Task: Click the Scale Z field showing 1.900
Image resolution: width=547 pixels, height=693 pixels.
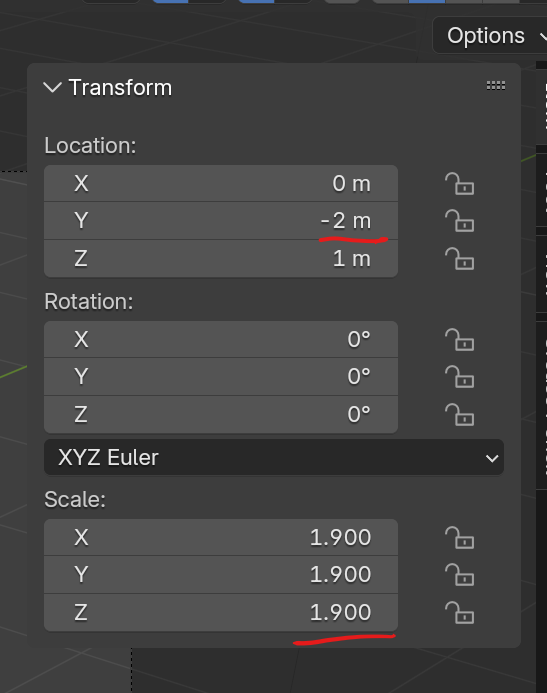Action: (221, 613)
